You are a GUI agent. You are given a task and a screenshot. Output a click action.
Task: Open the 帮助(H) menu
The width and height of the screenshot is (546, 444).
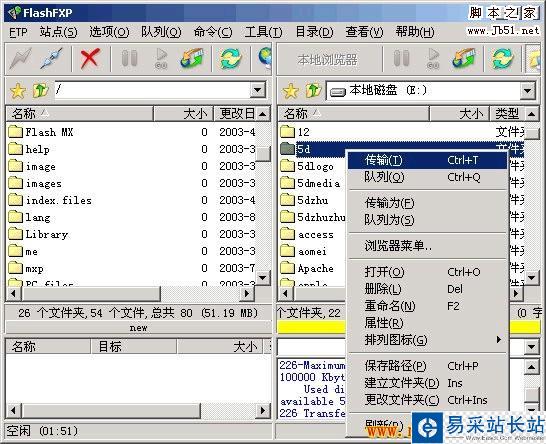(x=415, y=32)
